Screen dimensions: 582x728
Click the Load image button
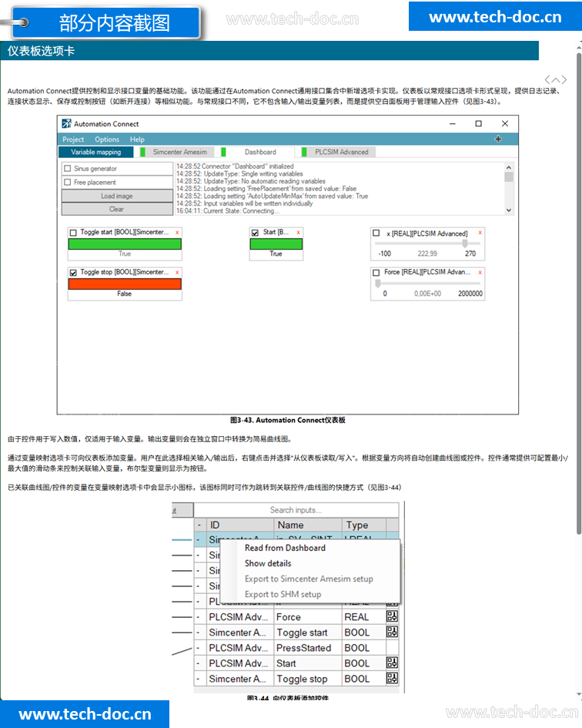pos(117,196)
